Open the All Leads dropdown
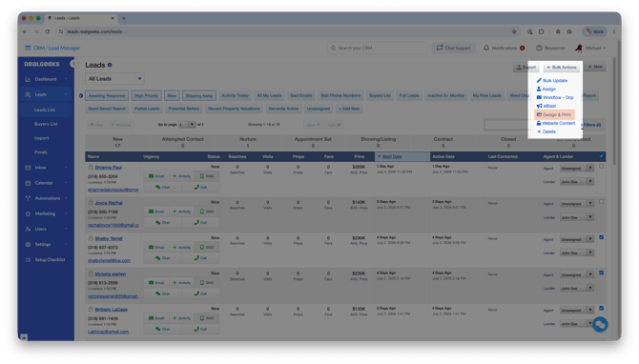The height and width of the screenshot is (364, 639). click(x=114, y=78)
